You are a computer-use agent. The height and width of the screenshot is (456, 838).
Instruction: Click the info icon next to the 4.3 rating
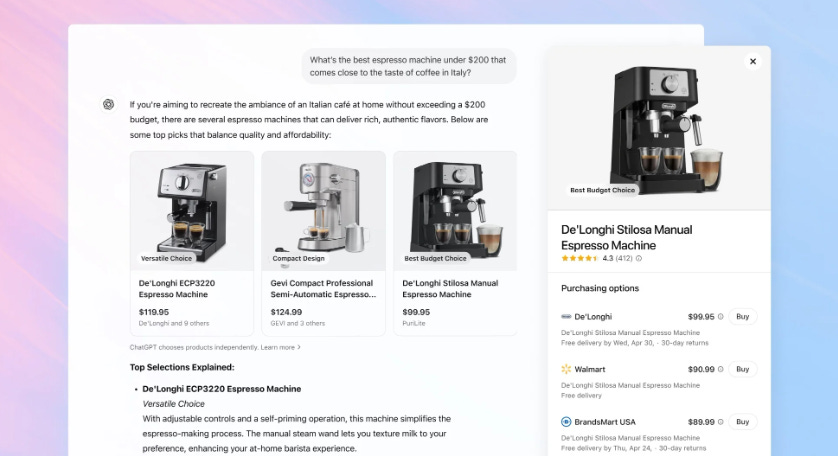tap(639, 258)
